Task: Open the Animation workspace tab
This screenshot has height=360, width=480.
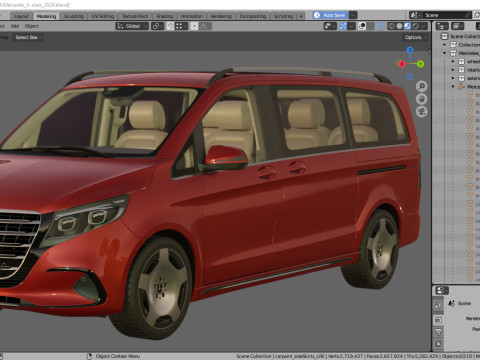Action: (192, 16)
